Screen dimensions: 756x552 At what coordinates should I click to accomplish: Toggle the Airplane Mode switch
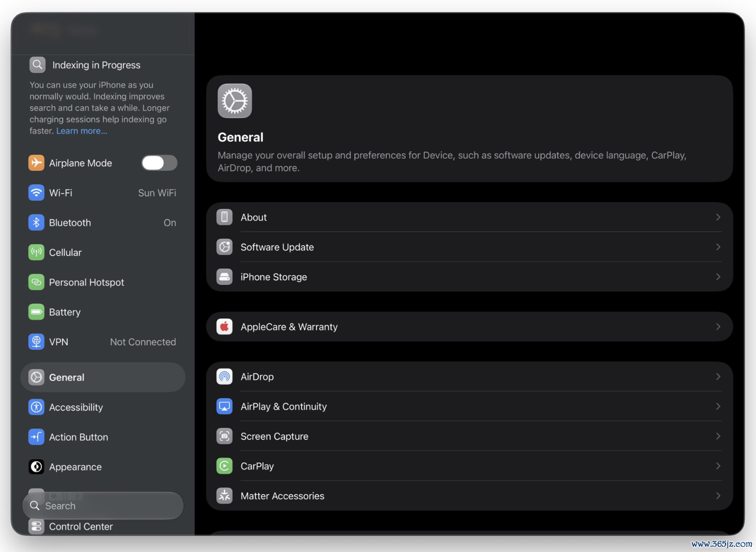[159, 163]
